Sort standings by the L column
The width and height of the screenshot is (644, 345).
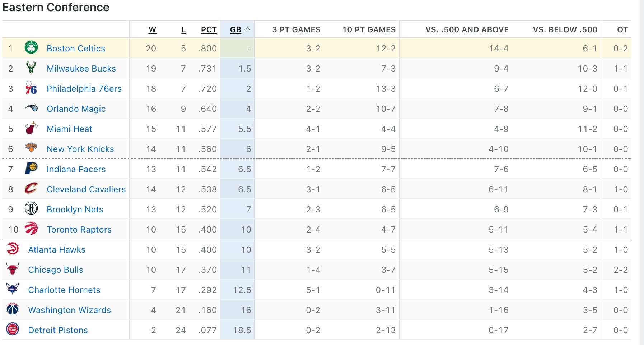(183, 30)
